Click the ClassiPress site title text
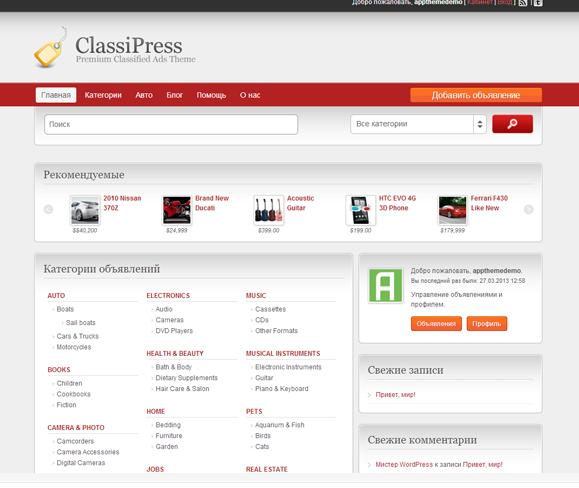The width and height of the screenshot is (579, 488). click(x=129, y=45)
